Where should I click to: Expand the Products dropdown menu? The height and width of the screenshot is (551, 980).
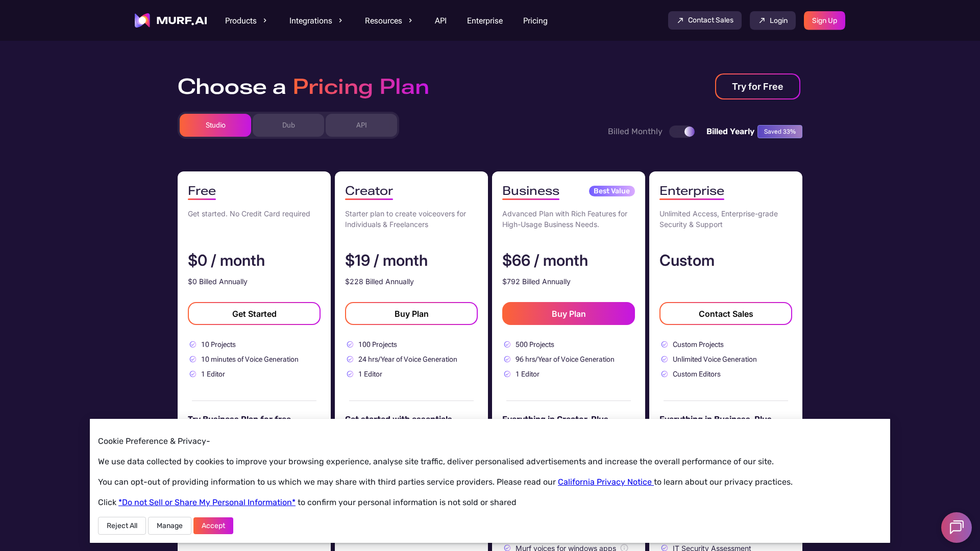pyautogui.click(x=246, y=21)
